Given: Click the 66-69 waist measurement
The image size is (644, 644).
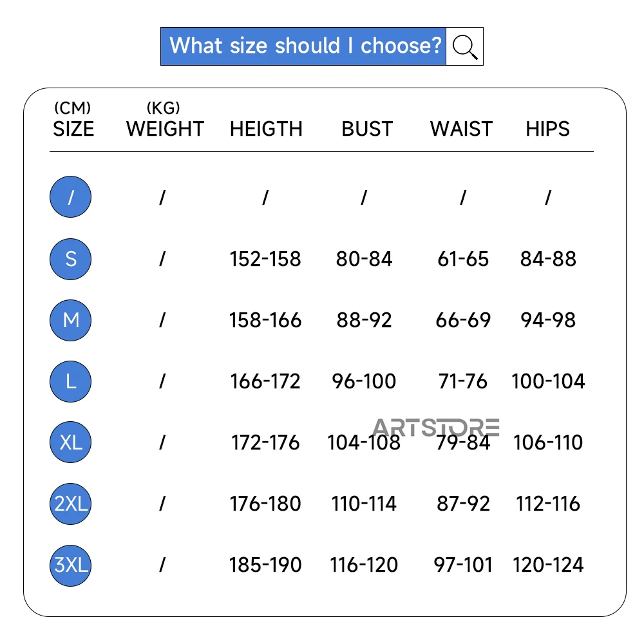Looking at the screenshot, I should pyautogui.click(x=463, y=320).
